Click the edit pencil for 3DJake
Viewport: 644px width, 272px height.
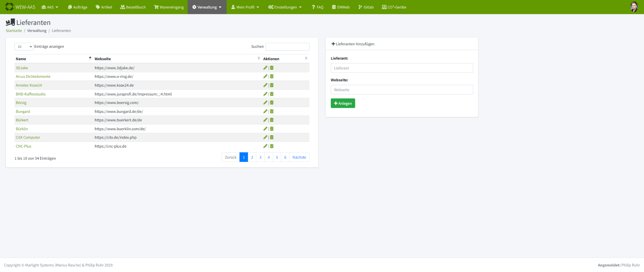coord(265,68)
